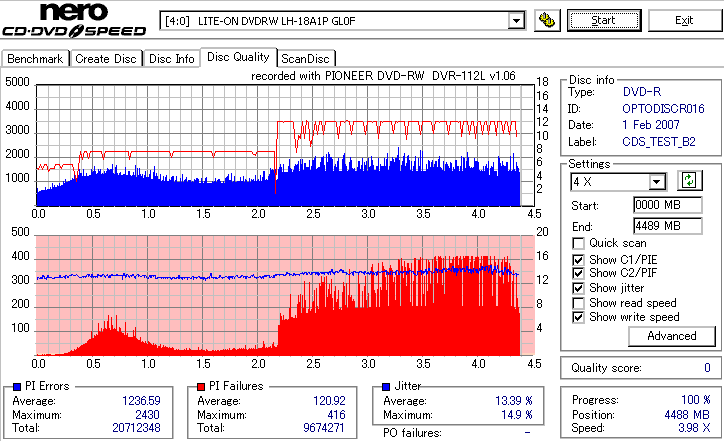Click the Start position 0000 MB field
The image size is (724, 441).
point(668,205)
